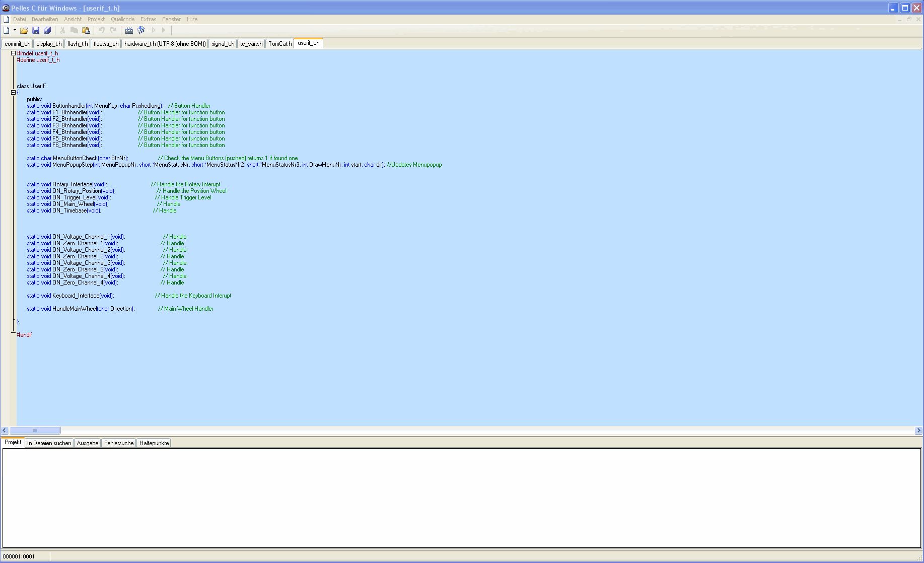Click the document icon left of Datei

pyautogui.click(x=6, y=19)
